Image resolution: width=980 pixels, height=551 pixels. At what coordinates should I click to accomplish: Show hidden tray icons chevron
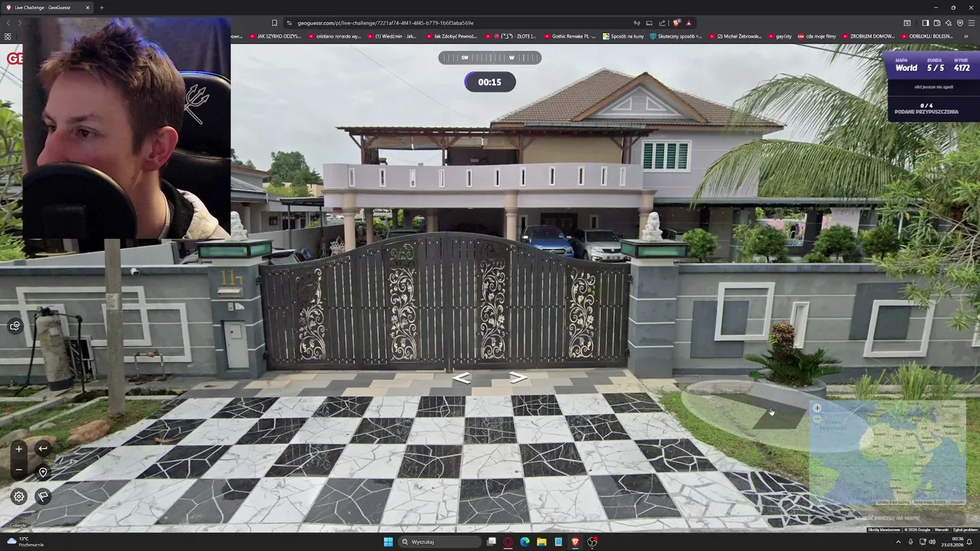point(899,542)
